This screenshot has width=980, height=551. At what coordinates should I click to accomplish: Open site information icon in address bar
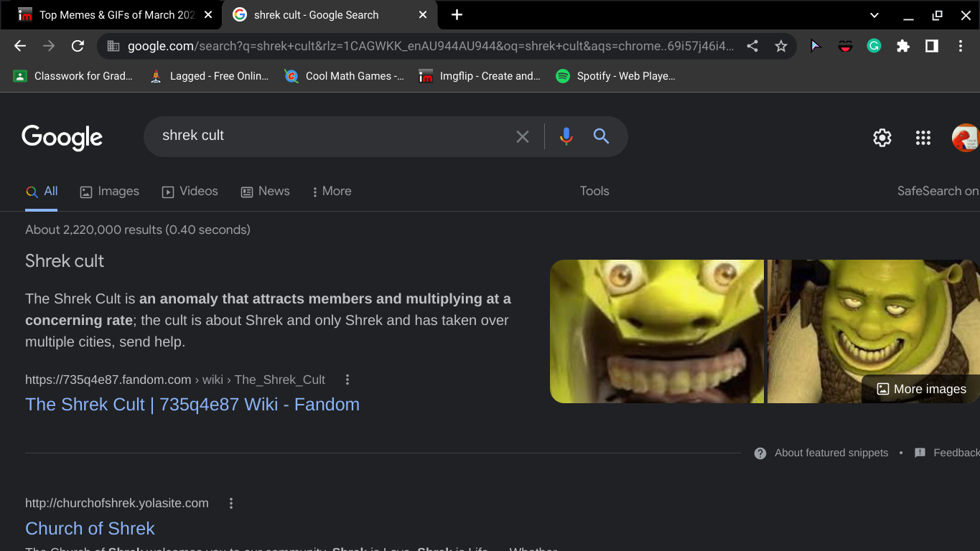(x=113, y=46)
